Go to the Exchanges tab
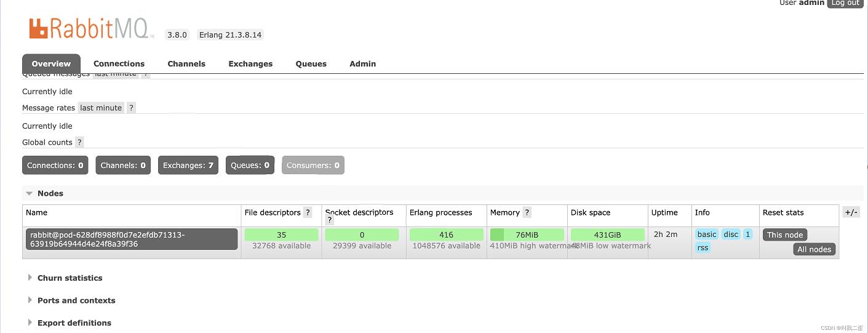The height and width of the screenshot is (333, 868). point(250,63)
